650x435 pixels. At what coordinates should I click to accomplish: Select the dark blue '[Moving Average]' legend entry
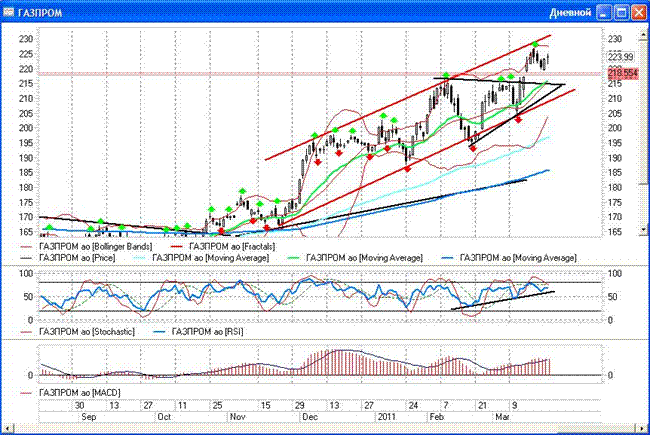pyautogui.click(x=518, y=258)
